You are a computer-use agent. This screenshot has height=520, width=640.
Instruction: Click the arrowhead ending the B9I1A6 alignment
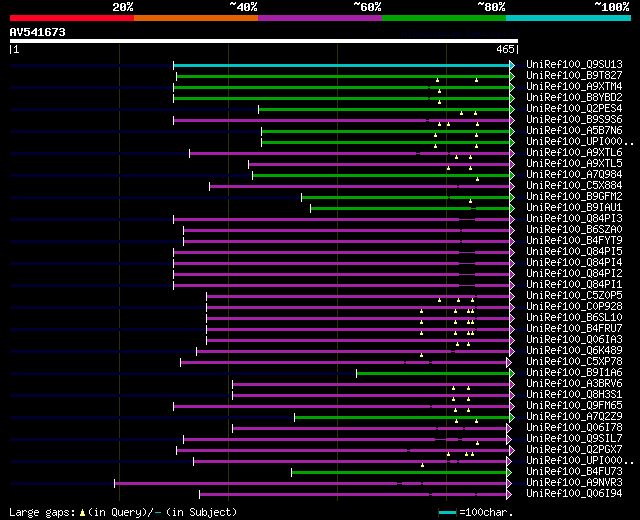512,373
